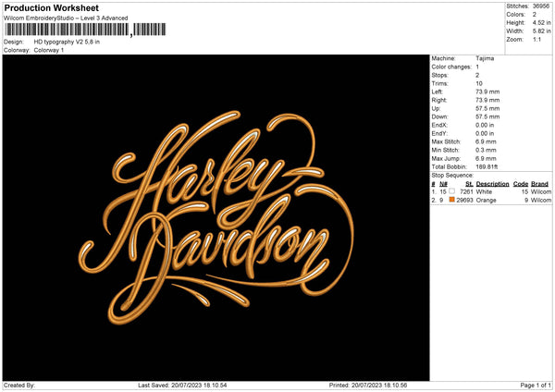The height and width of the screenshot is (392, 555).
Task: Click 'Last Saved: 20/07/2023 18.10.54' footer text
Action: pos(182,386)
